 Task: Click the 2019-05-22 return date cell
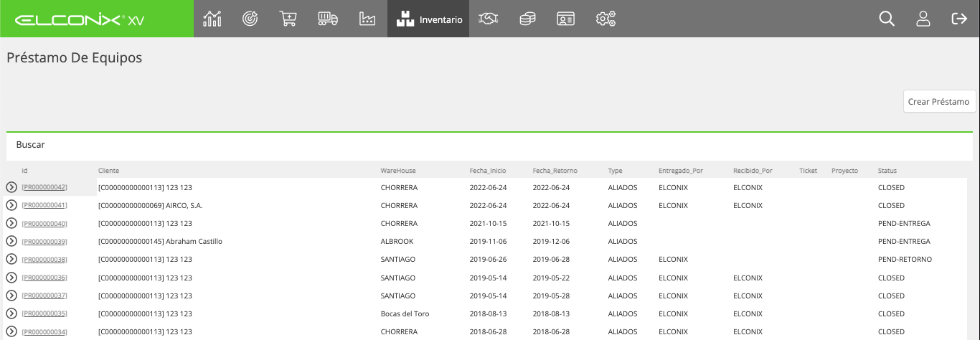[x=551, y=278]
